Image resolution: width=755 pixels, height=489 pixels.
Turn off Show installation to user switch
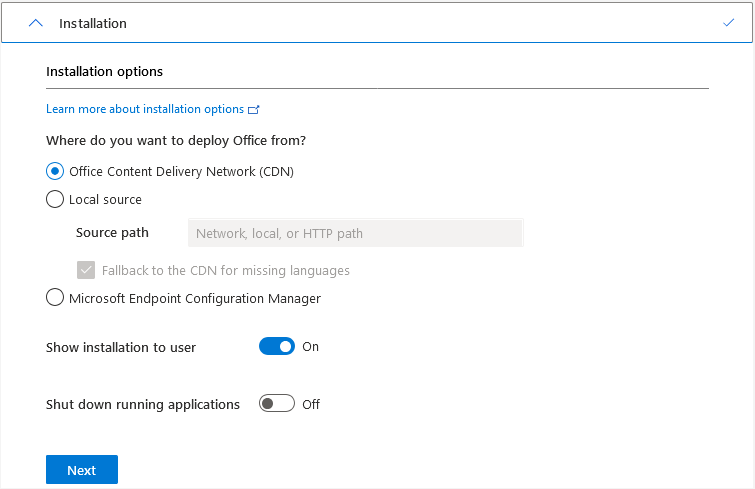point(277,347)
